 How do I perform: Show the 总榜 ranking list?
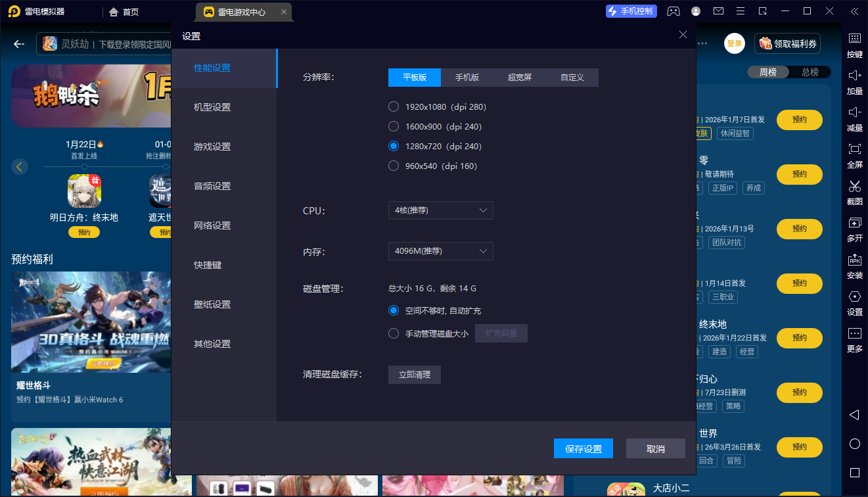(810, 72)
